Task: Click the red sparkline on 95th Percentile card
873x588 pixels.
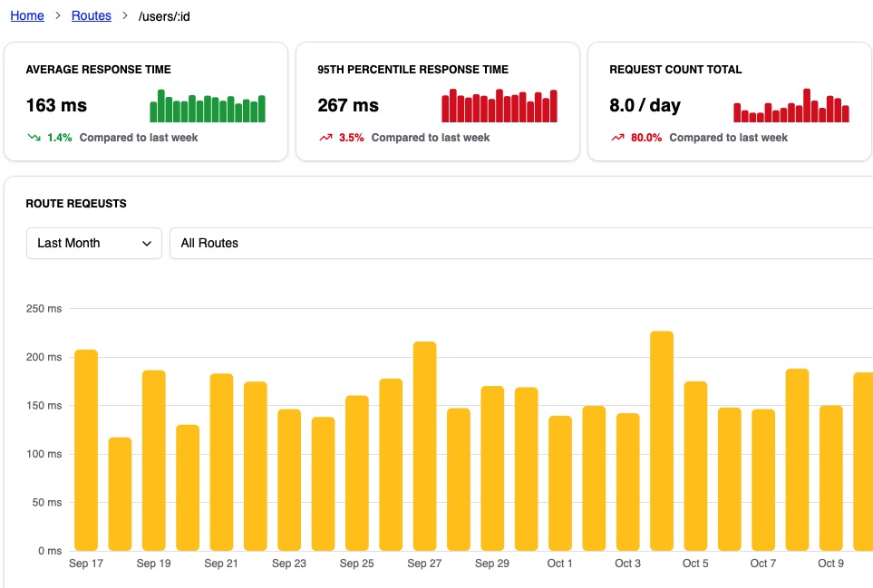Action: [500, 106]
